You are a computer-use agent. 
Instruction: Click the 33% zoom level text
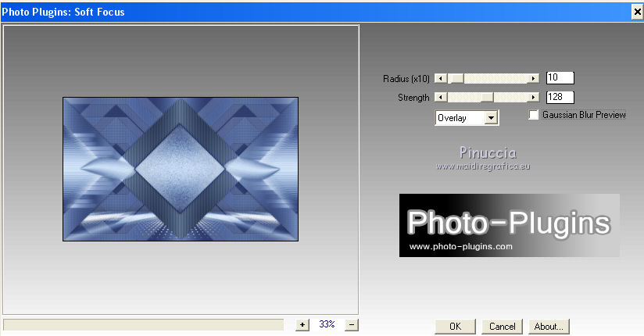pyautogui.click(x=327, y=324)
